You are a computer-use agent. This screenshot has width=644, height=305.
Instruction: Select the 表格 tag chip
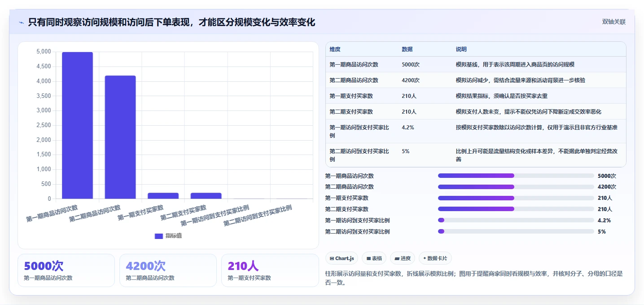click(374, 258)
